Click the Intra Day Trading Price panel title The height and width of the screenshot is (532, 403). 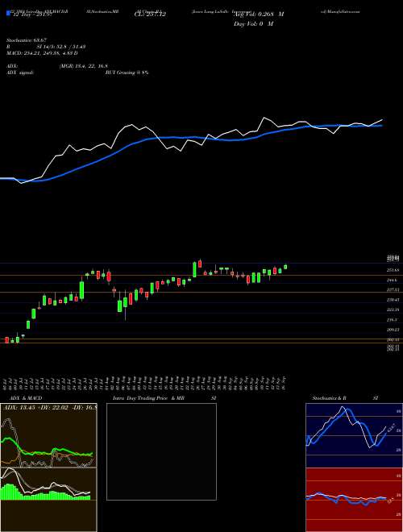(x=148, y=398)
